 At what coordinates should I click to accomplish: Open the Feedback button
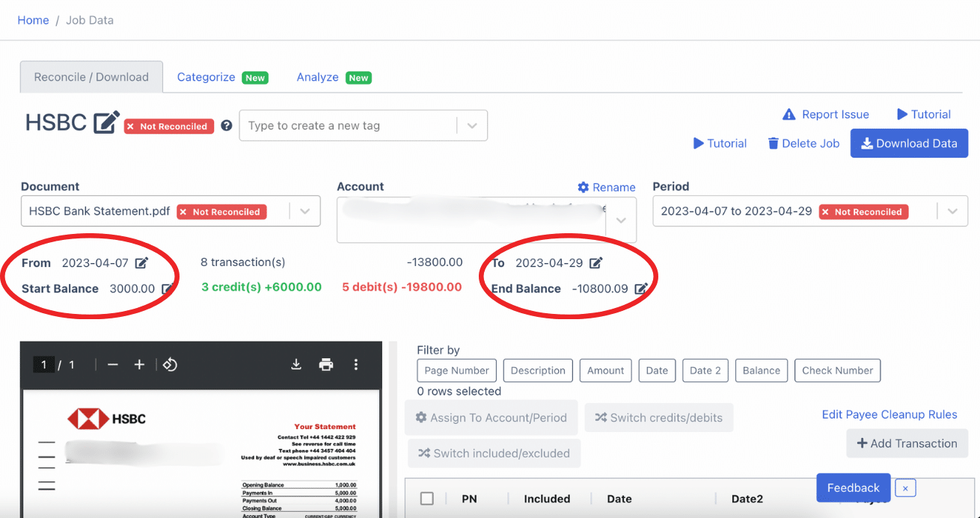(x=853, y=488)
